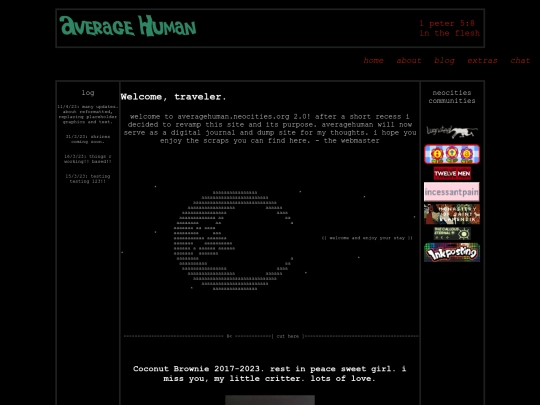
Task: Open the TWELVE MEN badge
Action: click(x=452, y=173)
